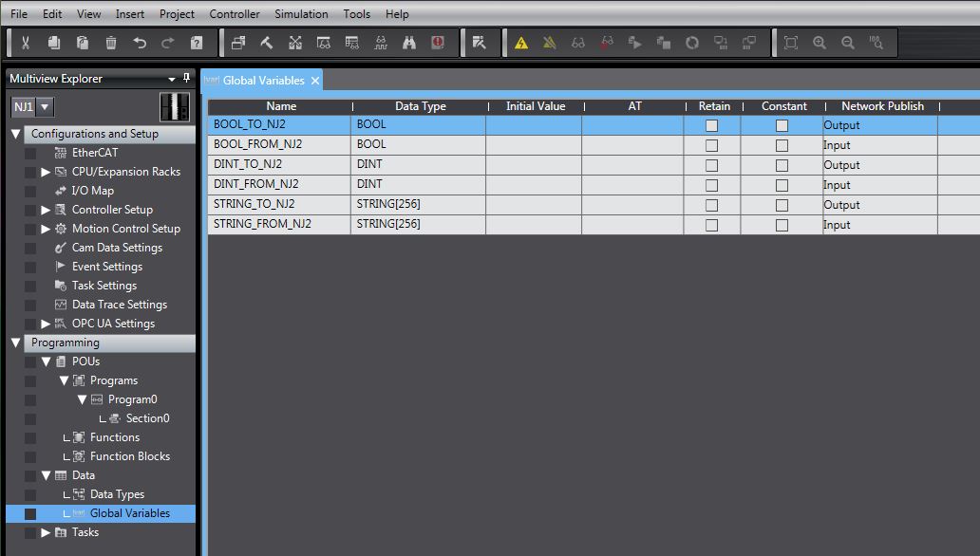Image resolution: width=980 pixels, height=556 pixels.
Task: Click the controller rack image icon beside NJ1
Action: click(x=175, y=107)
